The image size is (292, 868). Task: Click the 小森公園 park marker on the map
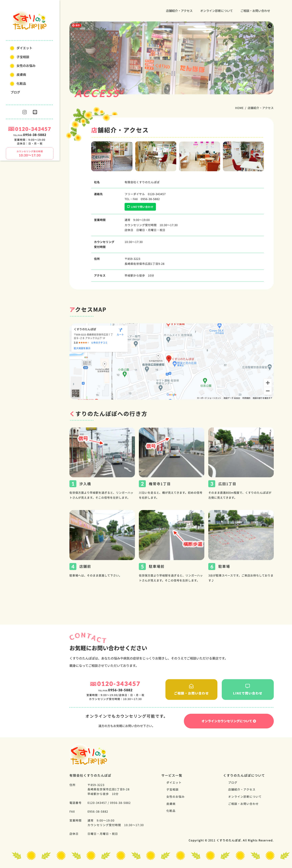pos(125,374)
